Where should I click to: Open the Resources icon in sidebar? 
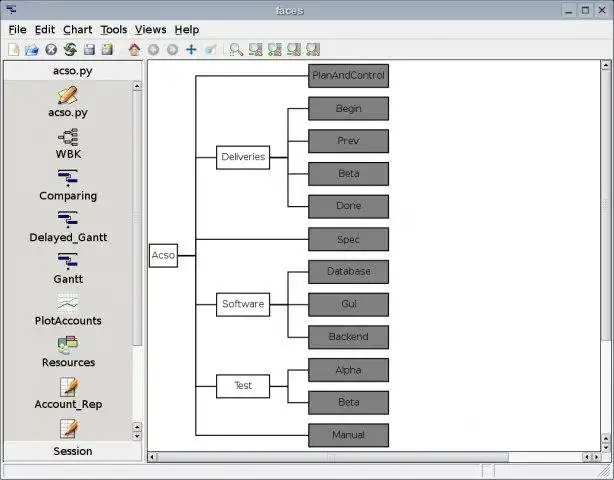click(68, 345)
